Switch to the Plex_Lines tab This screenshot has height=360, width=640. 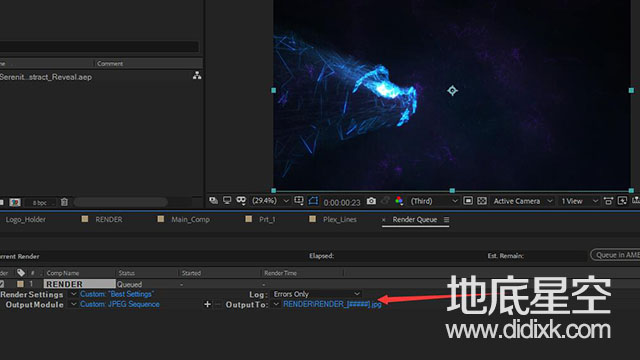tap(340, 220)
